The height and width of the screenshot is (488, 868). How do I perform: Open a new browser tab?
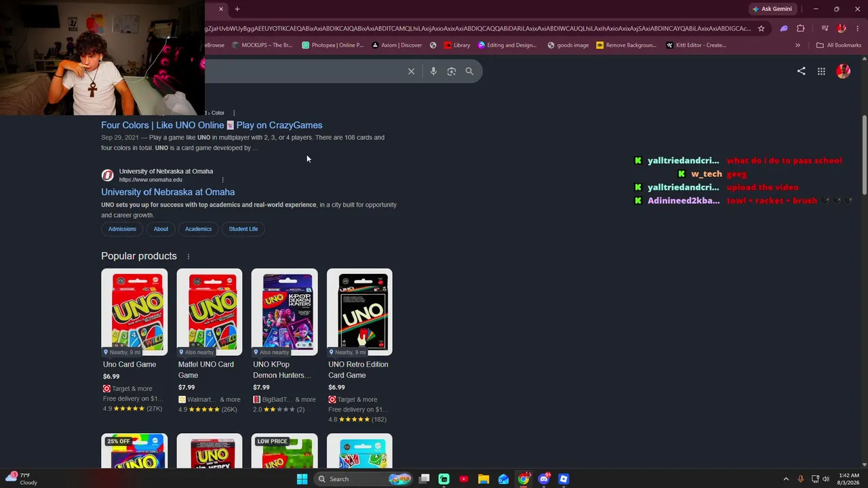(x=237, y=9)
